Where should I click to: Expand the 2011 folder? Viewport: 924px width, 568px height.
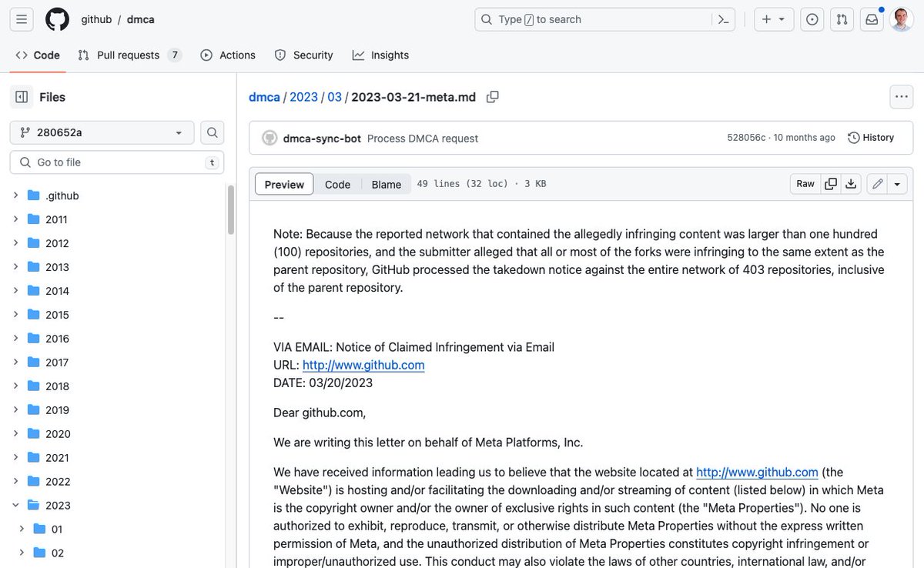click(15, 219)
